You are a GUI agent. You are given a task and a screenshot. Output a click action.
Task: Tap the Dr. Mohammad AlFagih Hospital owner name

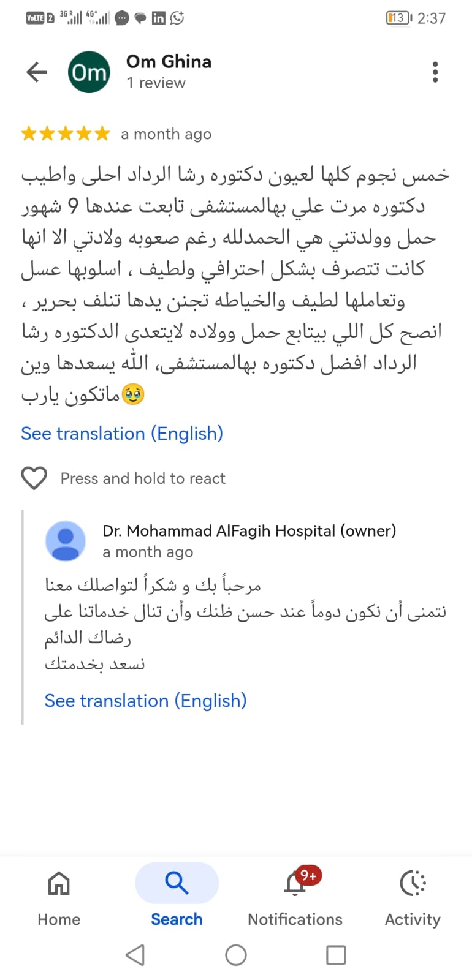(249, 530)
